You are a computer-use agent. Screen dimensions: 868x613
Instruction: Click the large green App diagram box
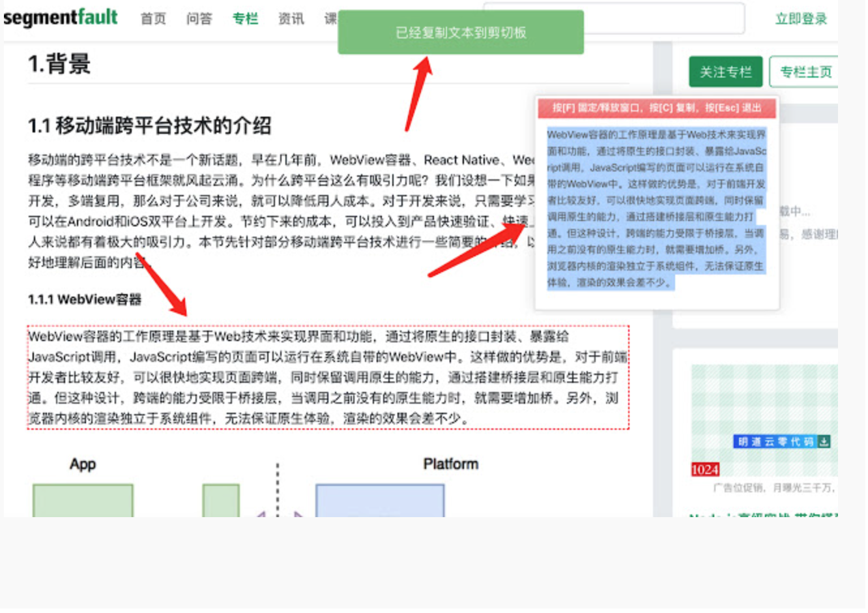83,501
